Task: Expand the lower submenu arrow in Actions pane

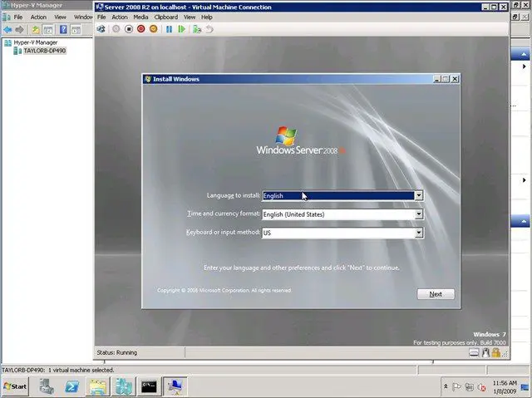Action: coord(525,180)
